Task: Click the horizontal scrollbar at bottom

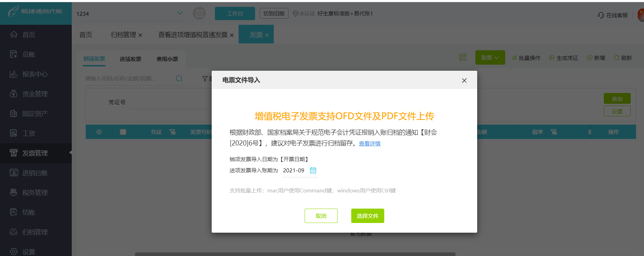Action: 295,254
